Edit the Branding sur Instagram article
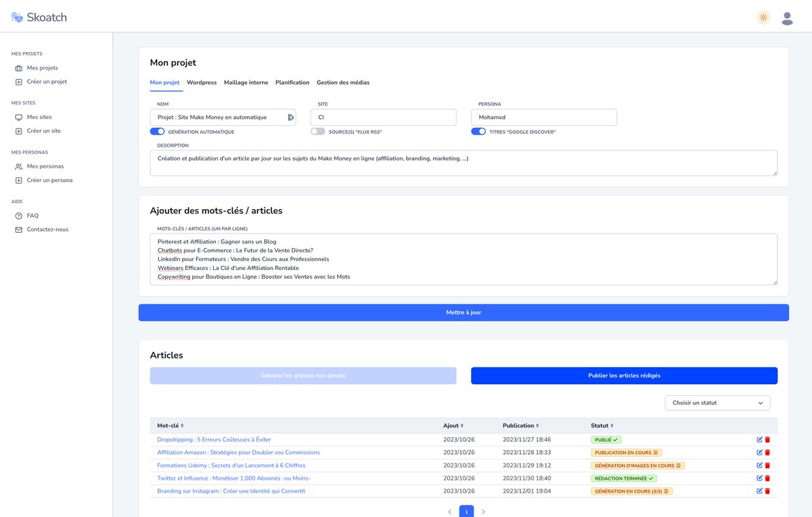The width and height of the screenshot is (812, 517). click(759, 491)
